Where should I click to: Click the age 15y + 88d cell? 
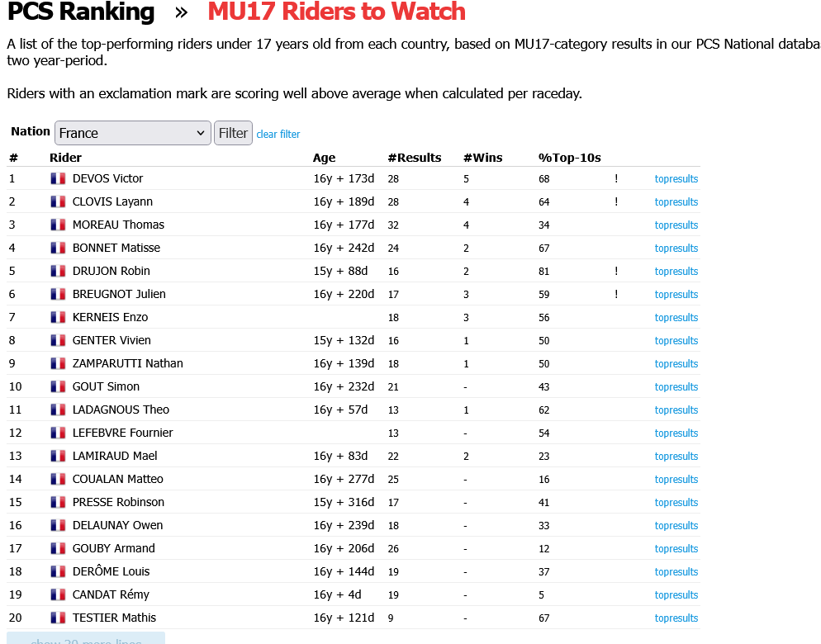click(x=340, y=271)
